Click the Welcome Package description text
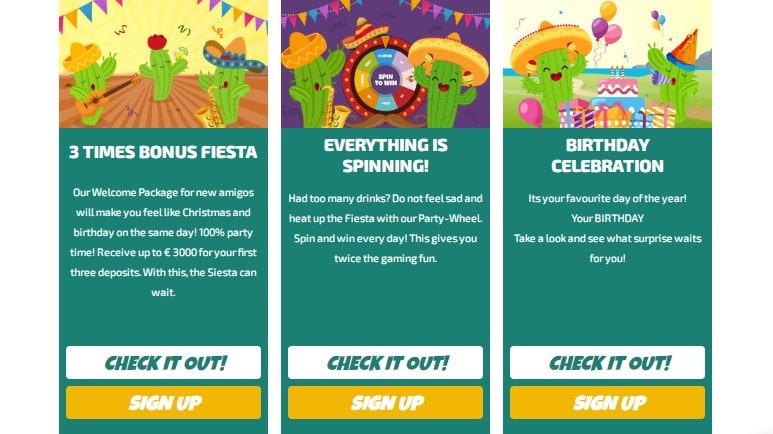 (163, 241)
